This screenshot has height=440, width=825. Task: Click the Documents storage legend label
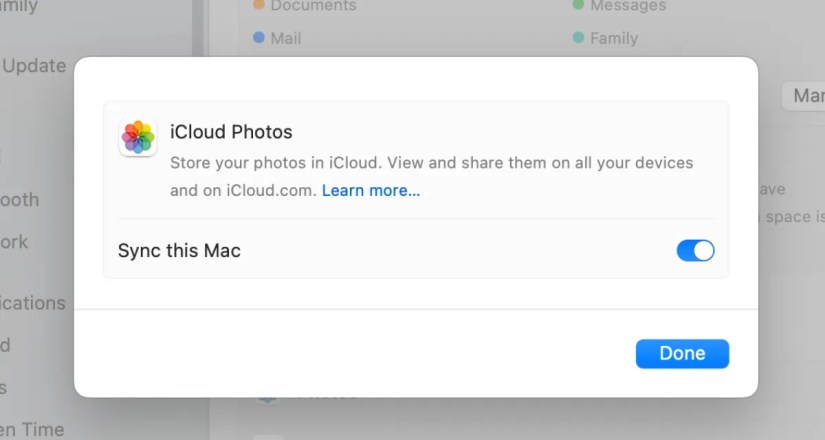click(313, 6)
